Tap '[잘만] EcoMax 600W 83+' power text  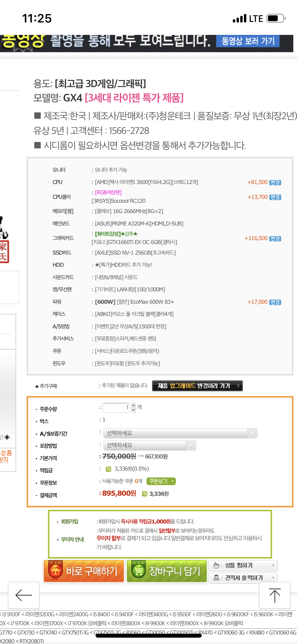click(145, 302)
